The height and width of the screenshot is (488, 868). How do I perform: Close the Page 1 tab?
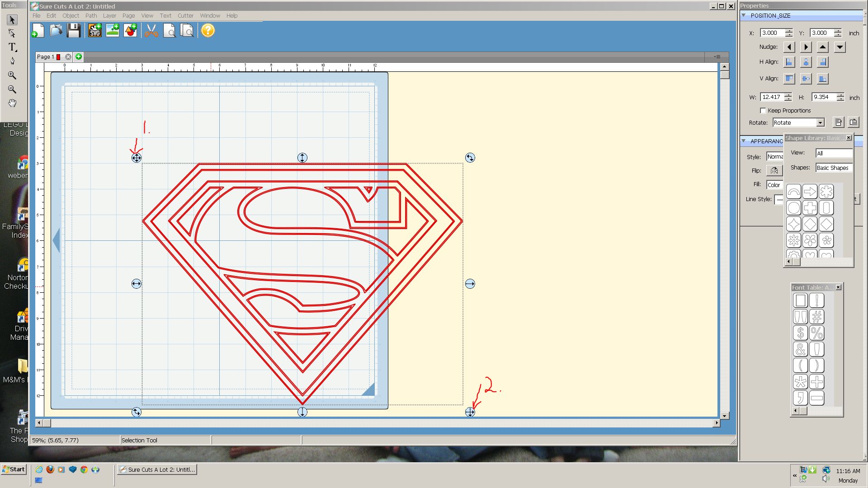pos(68,57)
